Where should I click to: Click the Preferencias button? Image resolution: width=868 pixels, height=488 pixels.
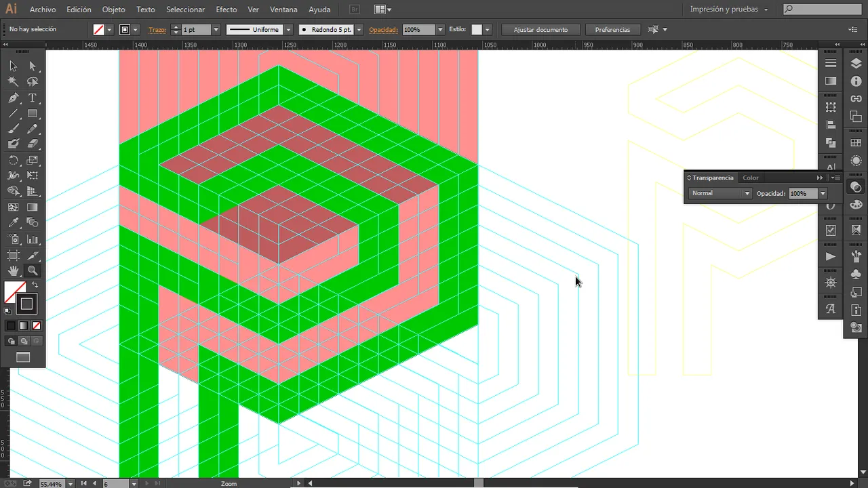click(x=612, y=30)
